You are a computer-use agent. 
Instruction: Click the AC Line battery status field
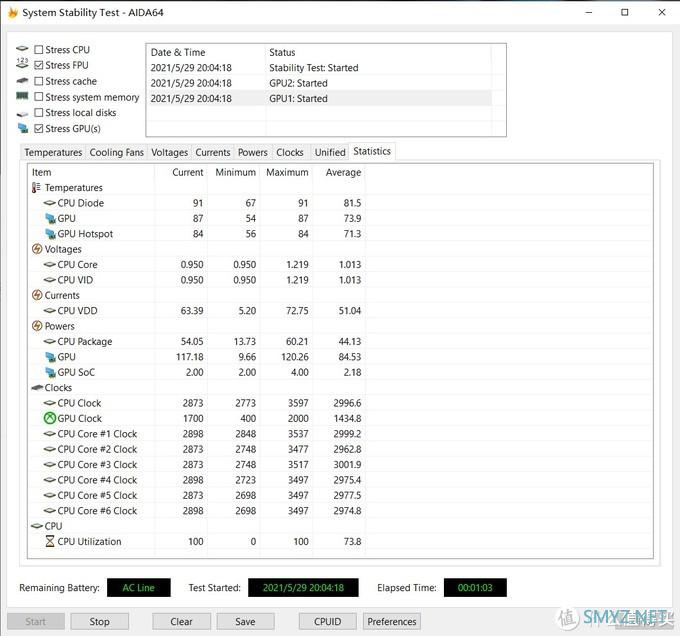pyautogui.click(x=138, y=588)
